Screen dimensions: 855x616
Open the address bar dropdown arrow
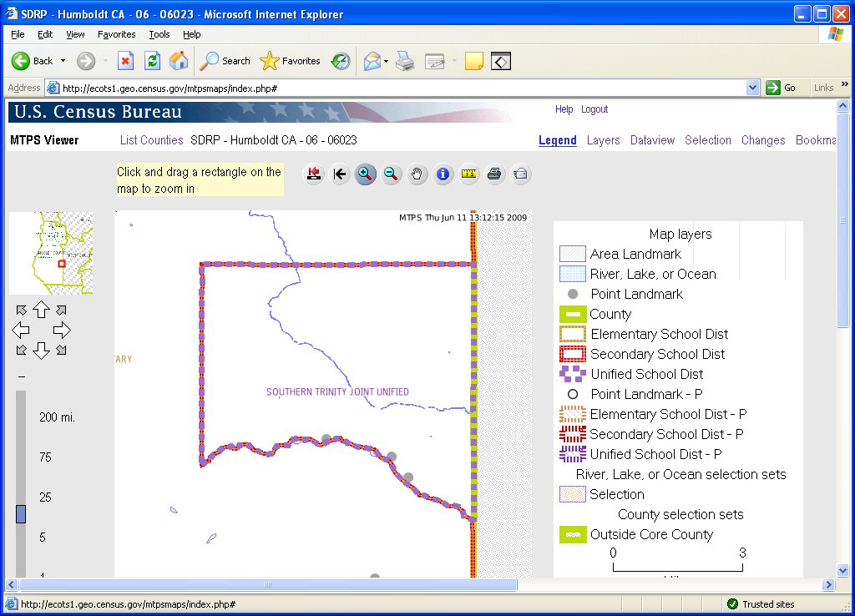[x=752, y=88]
